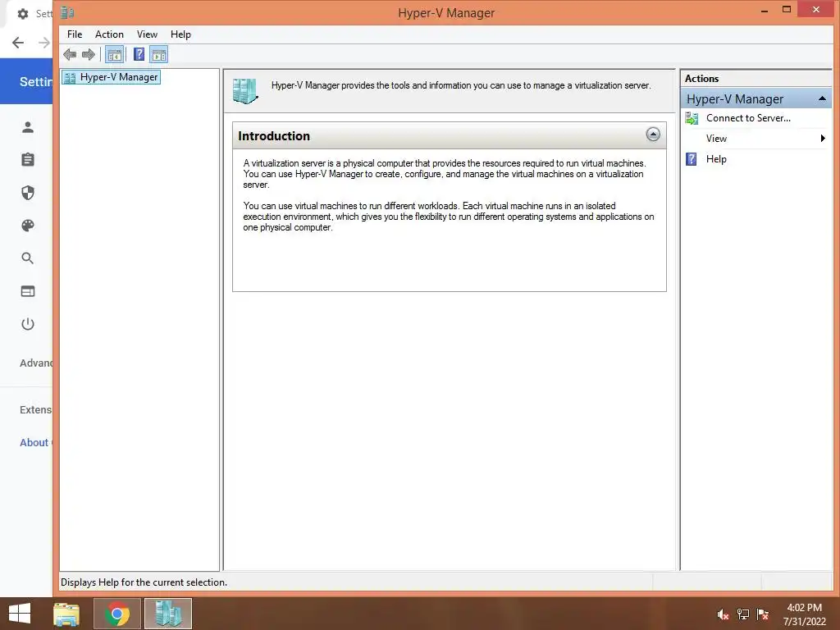Viewport: 840px width, 630px height.
Task: Click the Help icon in Actions pane
Action: pyautogui.click(x=691, y=159)
